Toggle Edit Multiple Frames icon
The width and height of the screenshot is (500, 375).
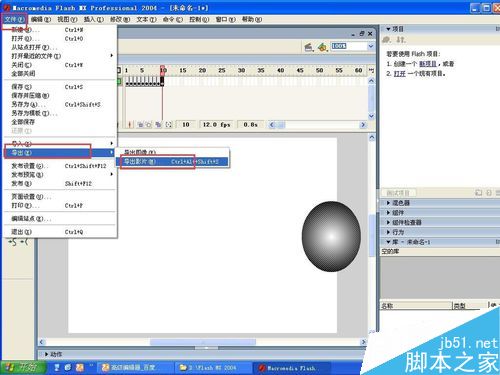(158, 125)
